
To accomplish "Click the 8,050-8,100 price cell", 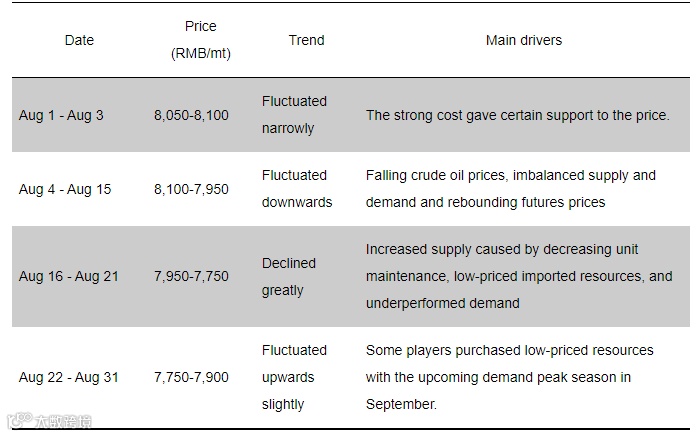I will pyautogui.click(x=191, y=115).
